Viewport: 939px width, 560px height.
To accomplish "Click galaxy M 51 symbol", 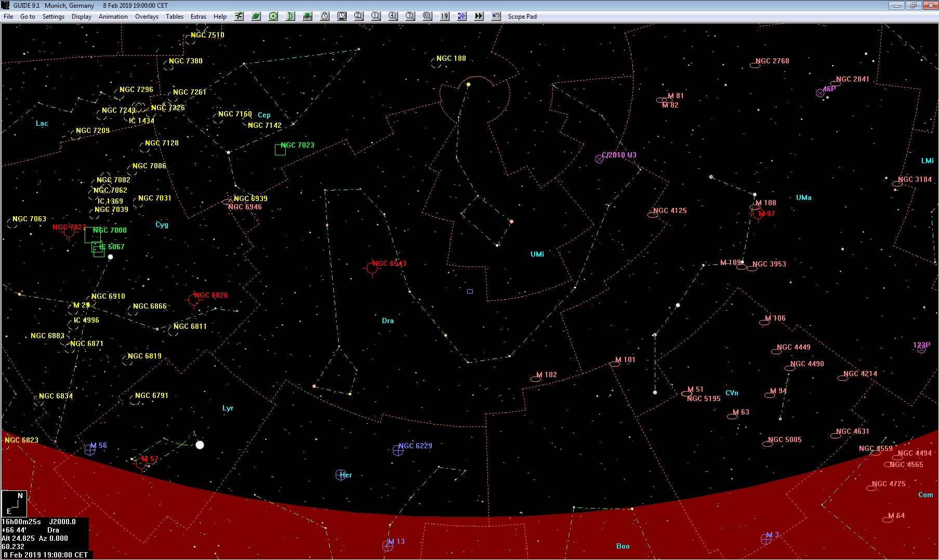I will point(686,394).
